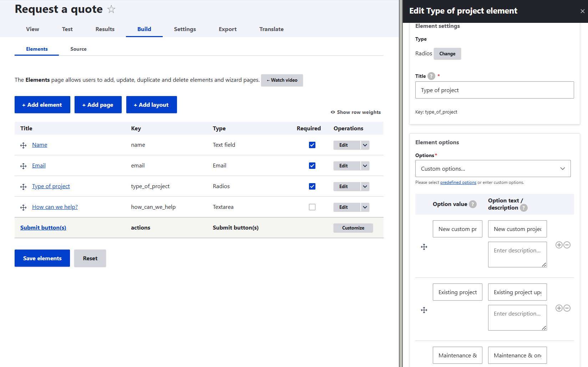
Task: Go to the Settings tab
Action: 185,29
